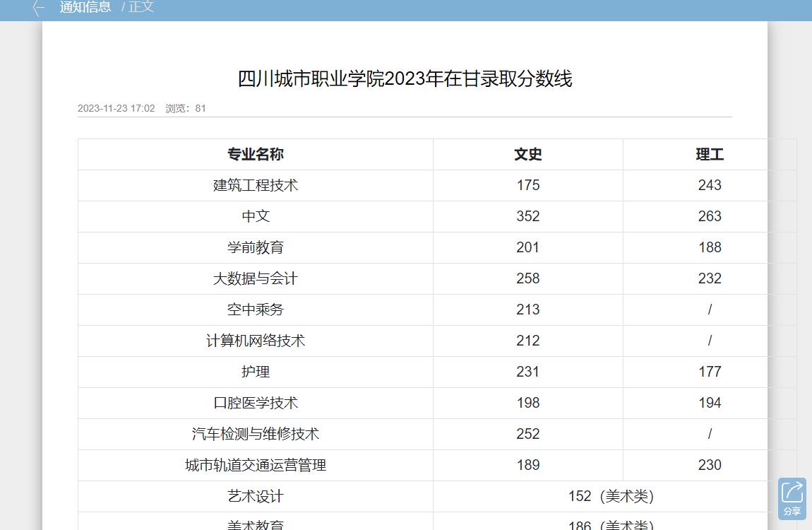Select the 护理 major cell
Screen dimensions: 812x530
coord(256,372)
